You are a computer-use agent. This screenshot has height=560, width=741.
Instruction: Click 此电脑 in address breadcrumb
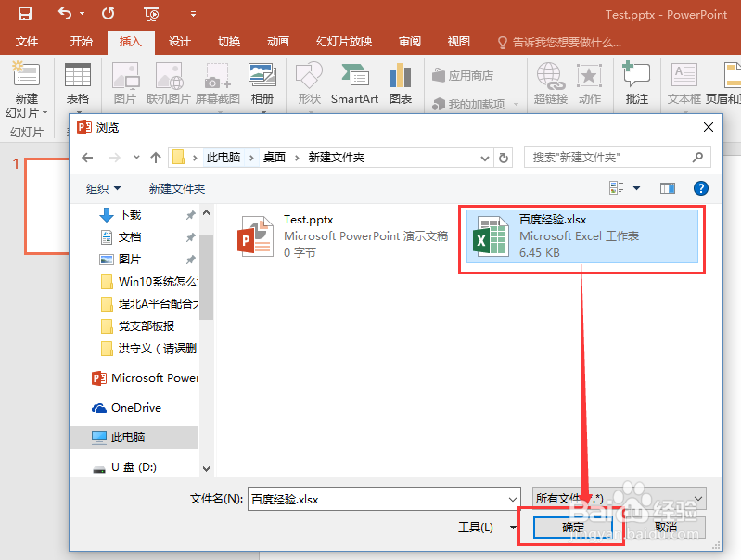[224, 158]
